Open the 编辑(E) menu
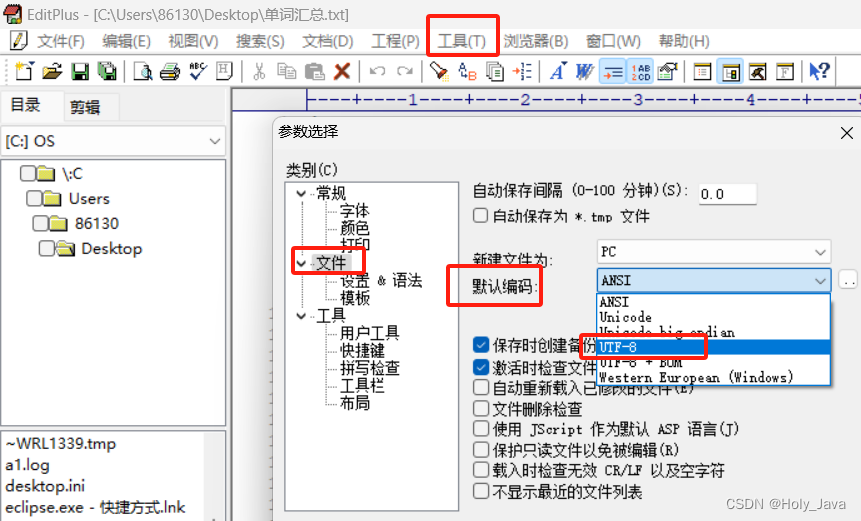861x521 pixels. click(x=126, y=41)
